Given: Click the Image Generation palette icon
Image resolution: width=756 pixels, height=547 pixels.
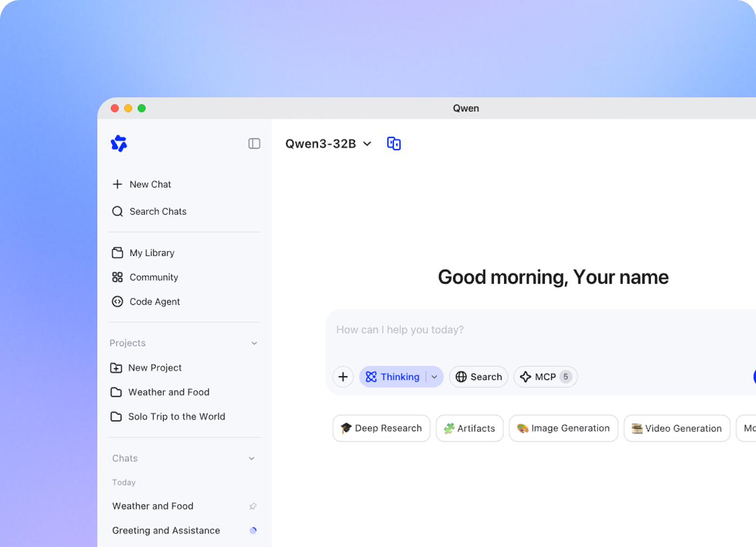Looking at the screenshot, I should pyautogui.click(x=522, y=429).
